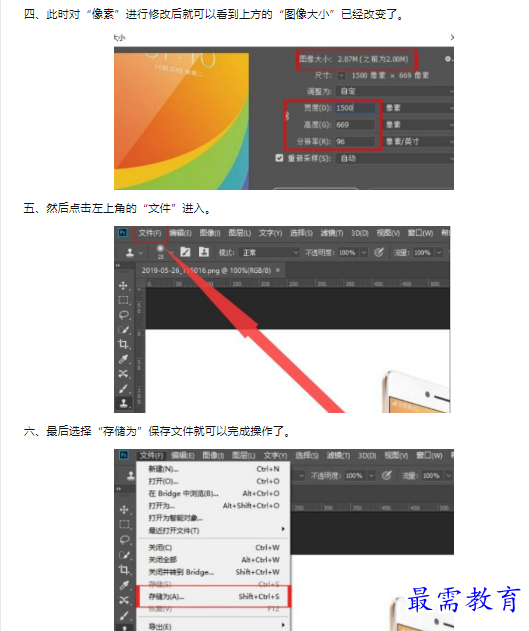The image size is (529, 631).
Task: Close the 2019-05-26 png document tab
Action: (x=278, y=270)
